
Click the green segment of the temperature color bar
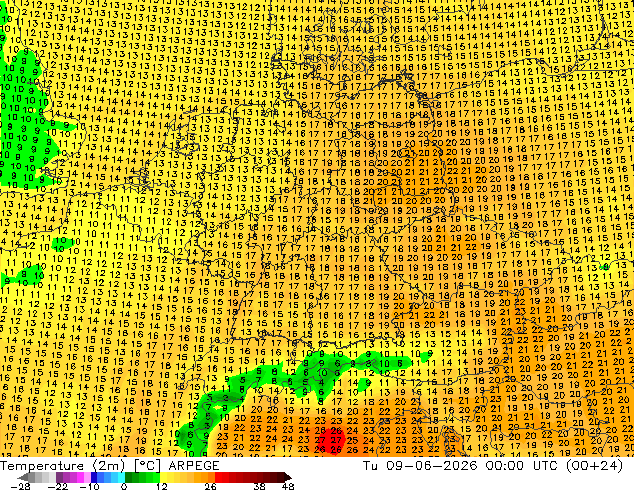142,477
